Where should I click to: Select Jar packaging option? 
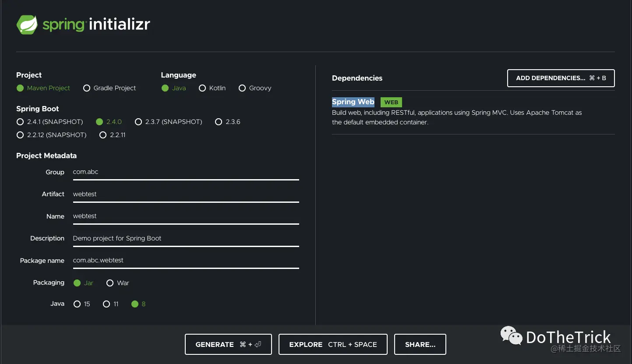pos(77,283)
